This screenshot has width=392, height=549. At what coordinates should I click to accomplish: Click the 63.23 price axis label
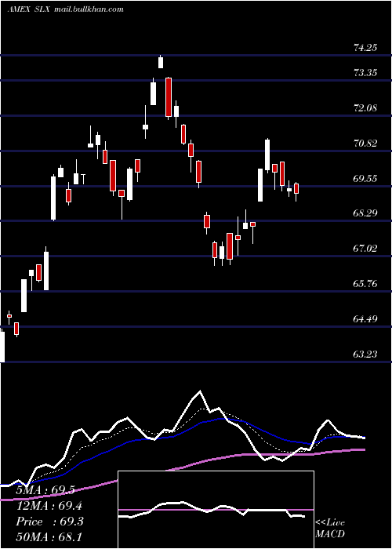point(365,354)
